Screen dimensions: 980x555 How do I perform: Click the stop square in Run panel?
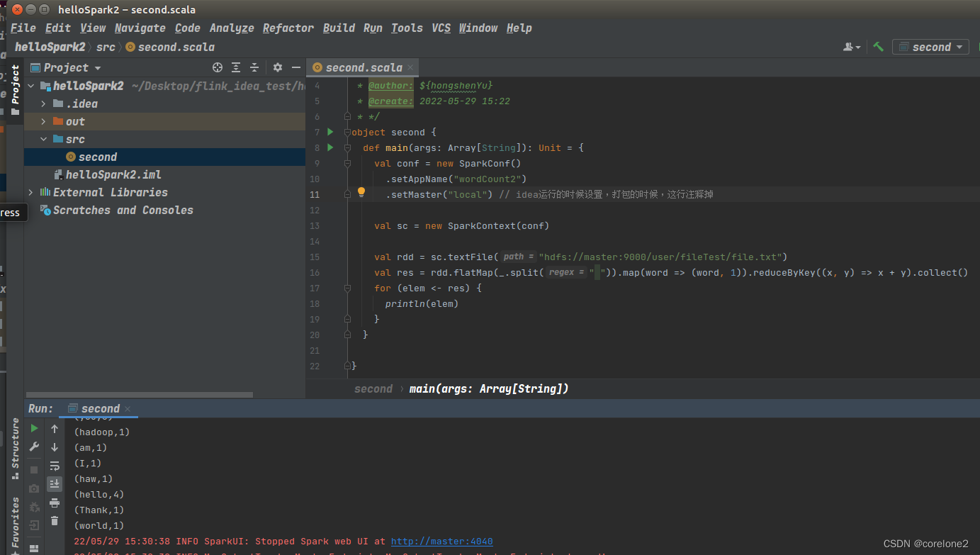[34, 470]
